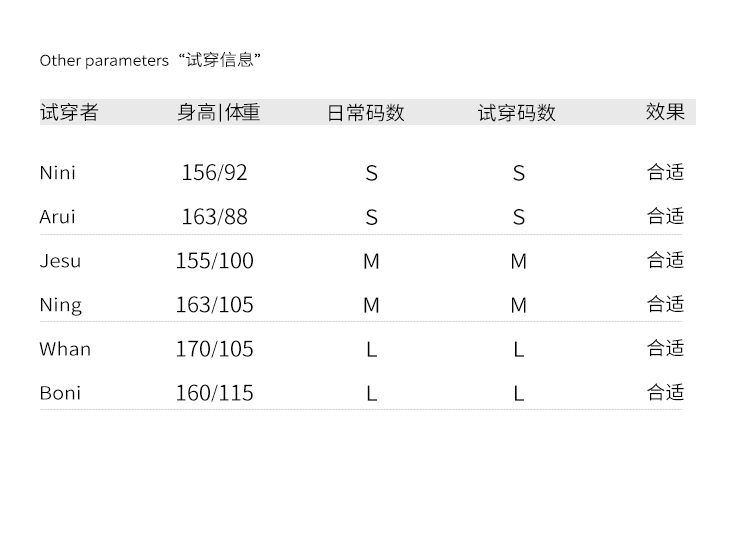This screenshot has width=750, height=549.
Task: Click the 160/115 measurement value
Action: click(x=214, y=393)
